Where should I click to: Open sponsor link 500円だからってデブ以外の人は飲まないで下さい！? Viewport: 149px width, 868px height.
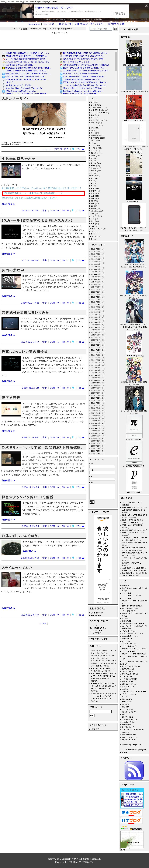point(30,198)
